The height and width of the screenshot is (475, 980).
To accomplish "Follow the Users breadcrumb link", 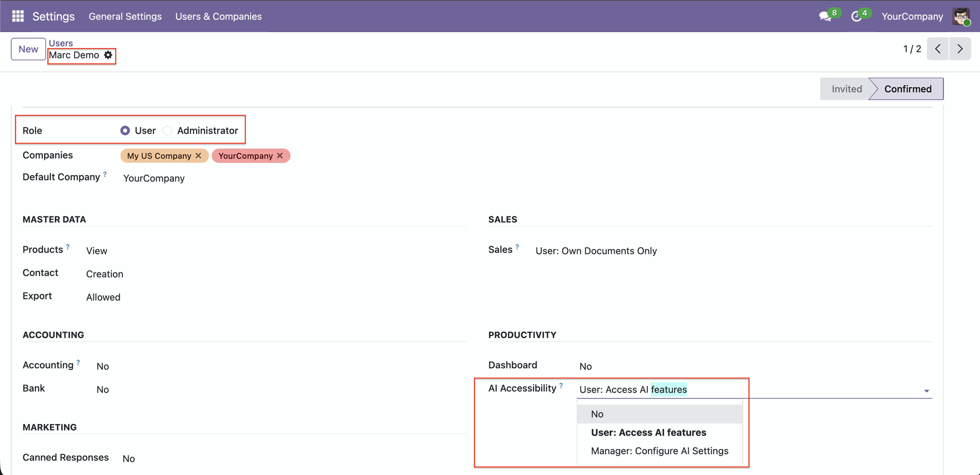I will (61, 43).
